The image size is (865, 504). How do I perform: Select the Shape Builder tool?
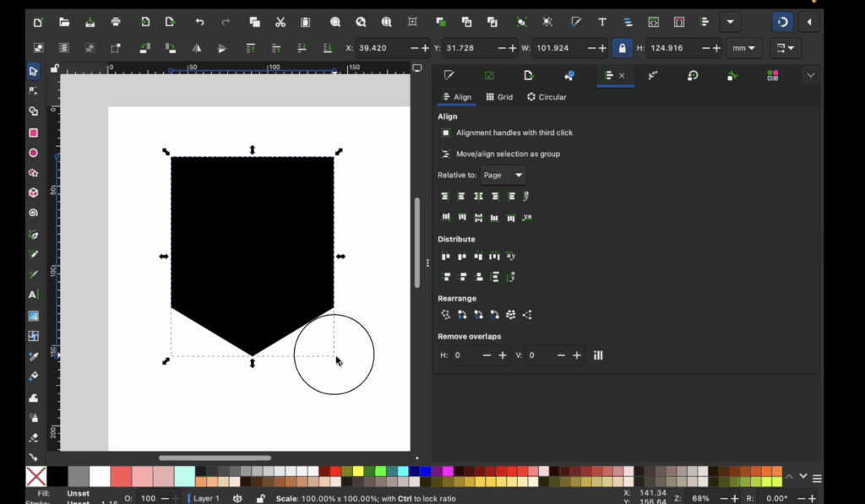pos(33,111)
